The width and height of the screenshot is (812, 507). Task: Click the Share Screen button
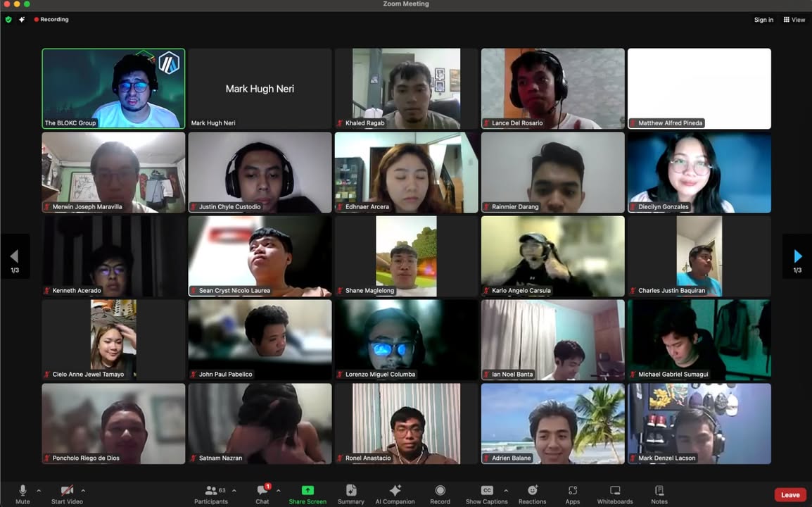pos(307,494)
